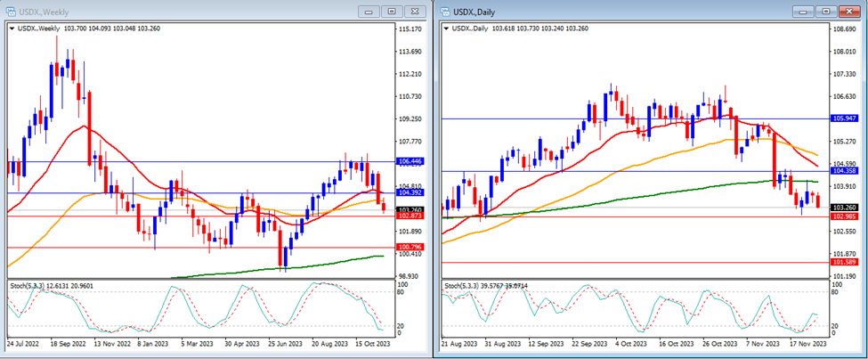Expand the triangle beside USDX..Daily chart label
This screenshot has height=359, width=868.
coord(447,29)
